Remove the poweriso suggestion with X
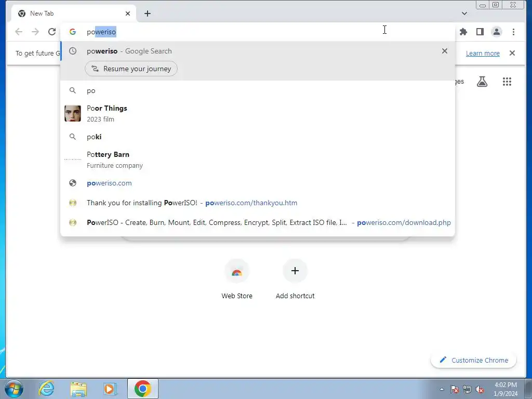This screenshot has height=399, width=532. pyautogui.click(x=445, y=51)
